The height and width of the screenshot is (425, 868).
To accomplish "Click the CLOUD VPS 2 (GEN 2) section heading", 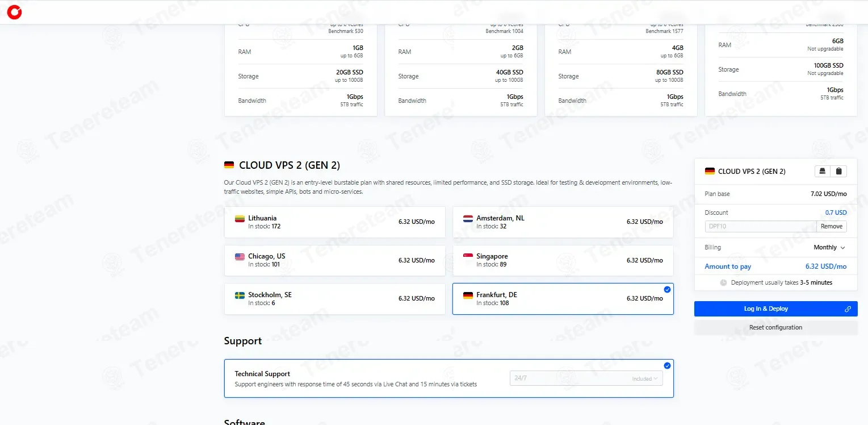I will pos(290,165).
